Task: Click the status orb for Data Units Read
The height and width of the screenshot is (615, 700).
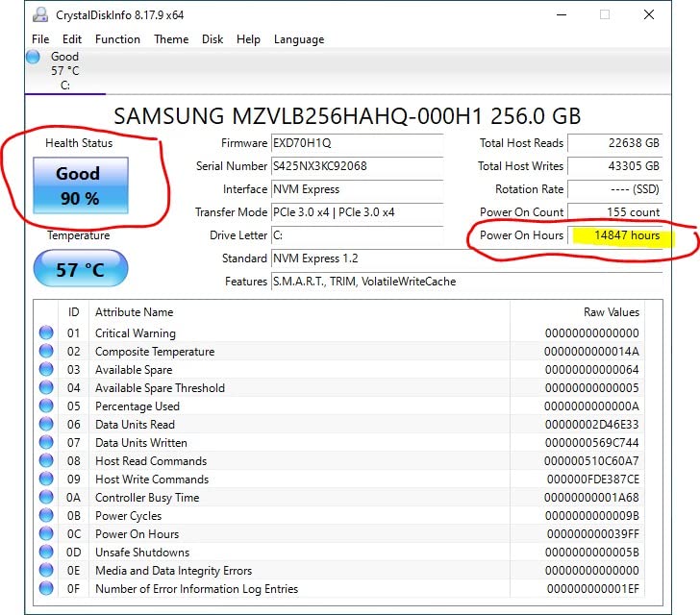Action: [46, 424]
